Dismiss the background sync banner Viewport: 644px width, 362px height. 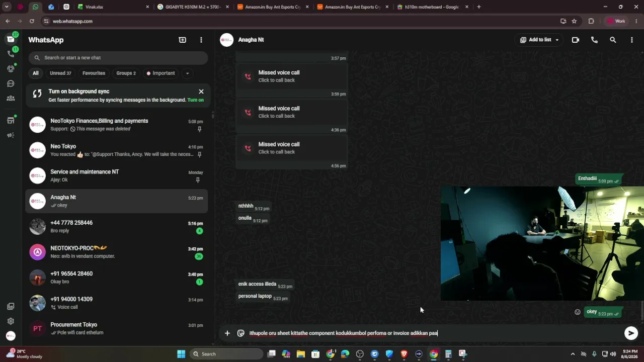click(201, 92)
